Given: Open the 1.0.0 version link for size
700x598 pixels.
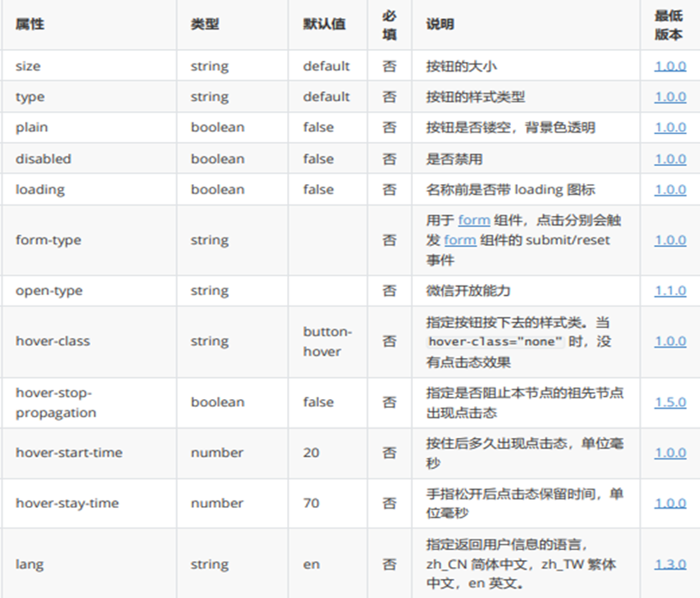Looking at the screenshot, I should coord(670,66).
